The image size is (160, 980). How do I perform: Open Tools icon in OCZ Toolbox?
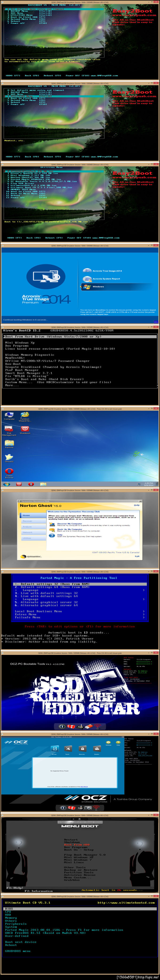67,750
